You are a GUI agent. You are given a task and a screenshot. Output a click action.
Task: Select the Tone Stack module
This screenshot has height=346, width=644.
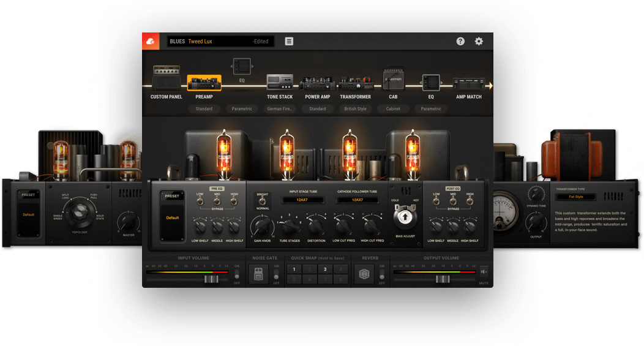pos(280,82)
